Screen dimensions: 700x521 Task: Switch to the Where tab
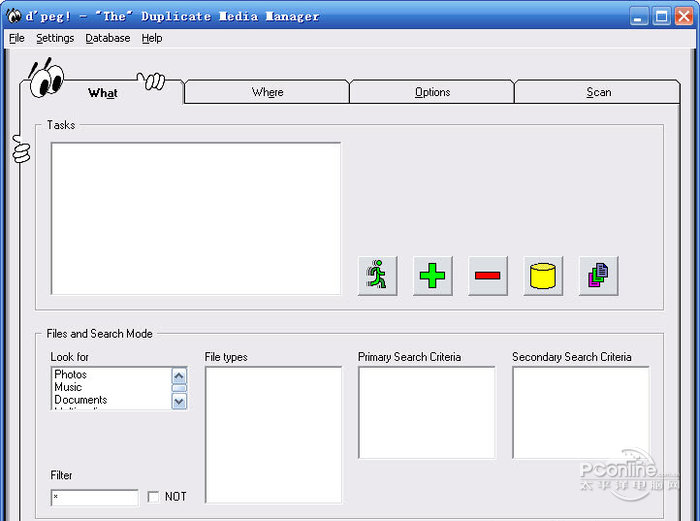point(267,92)
